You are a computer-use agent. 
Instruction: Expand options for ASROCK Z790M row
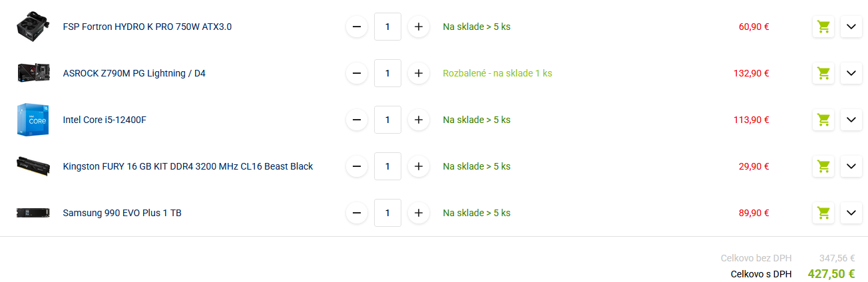pos(851,73)
